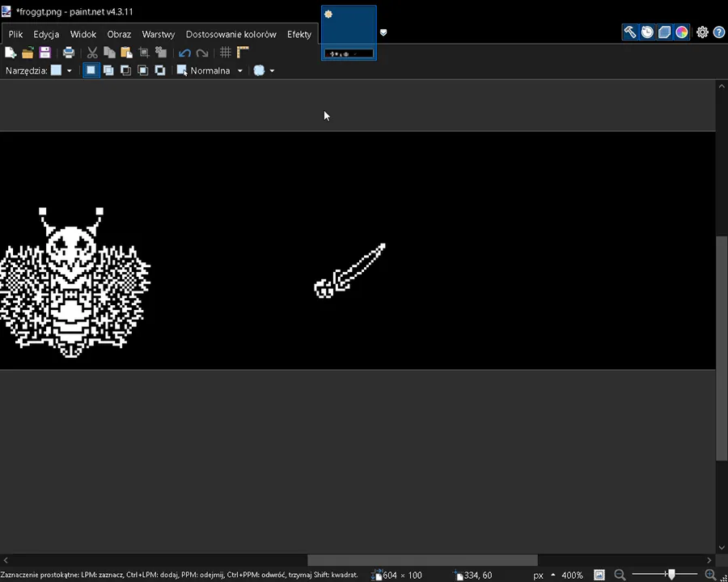The height and width of the screenshot is (582, 728).
Task: Click the Deselect icon in the toolbar
Action: click(161, 53)
